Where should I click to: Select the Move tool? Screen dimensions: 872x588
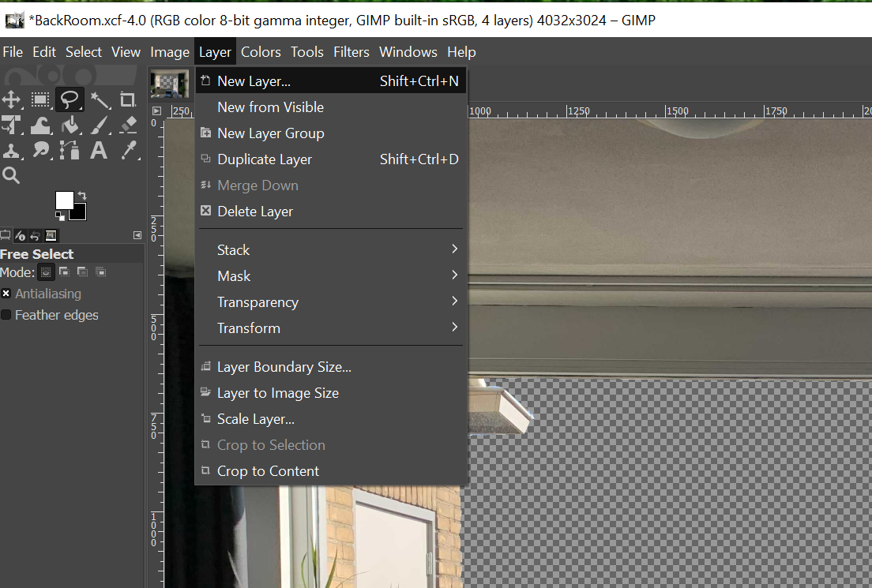11,99
